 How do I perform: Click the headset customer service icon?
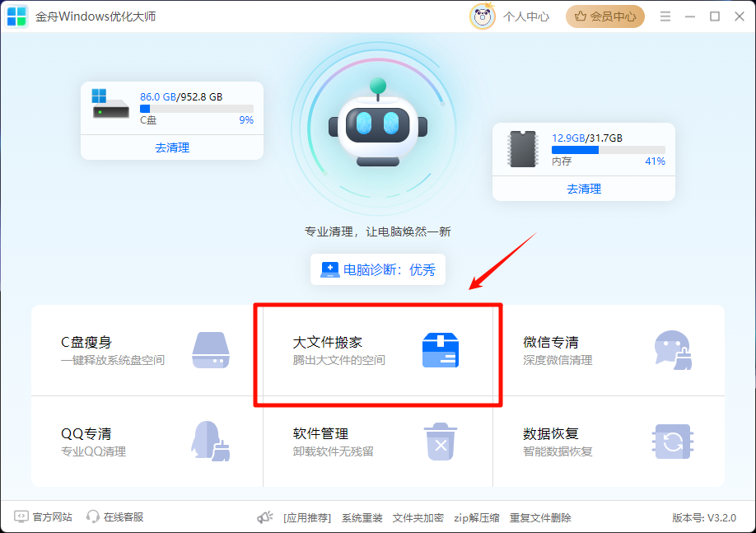[92, 517]
